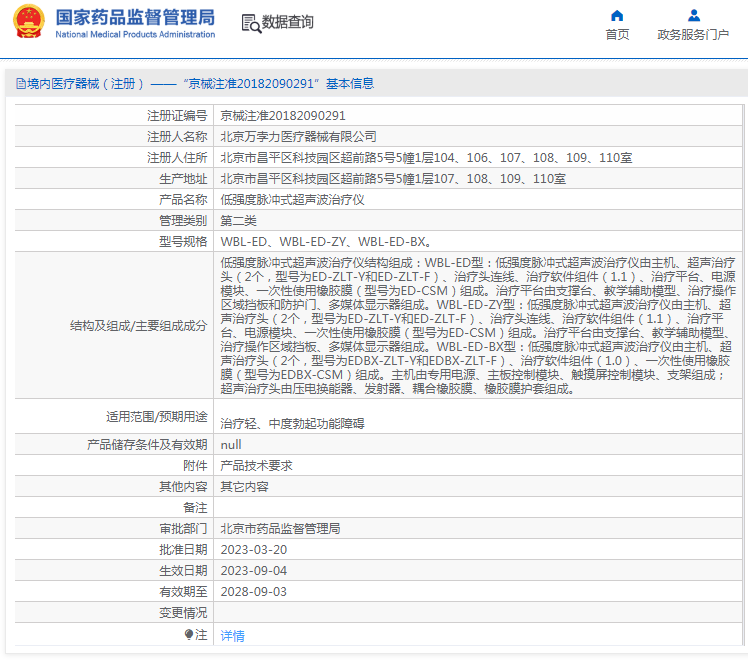Select 治疗轻、中度勃起功能障碍 intended use
Screen dimensions: 748x660
292,423
